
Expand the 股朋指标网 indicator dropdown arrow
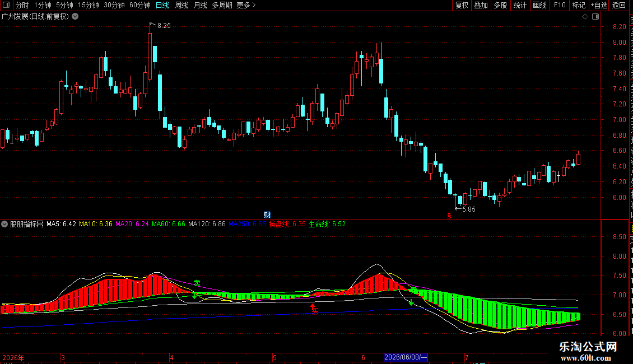[4, 224]
